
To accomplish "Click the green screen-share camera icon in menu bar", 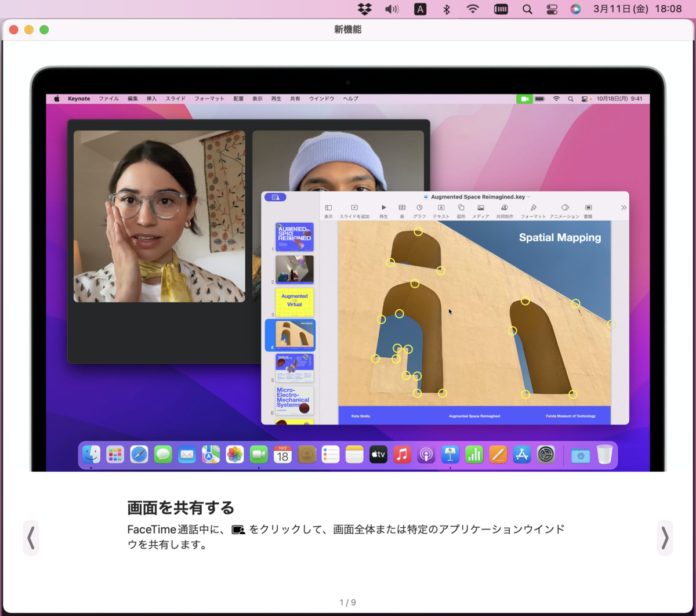I will 524,99.
